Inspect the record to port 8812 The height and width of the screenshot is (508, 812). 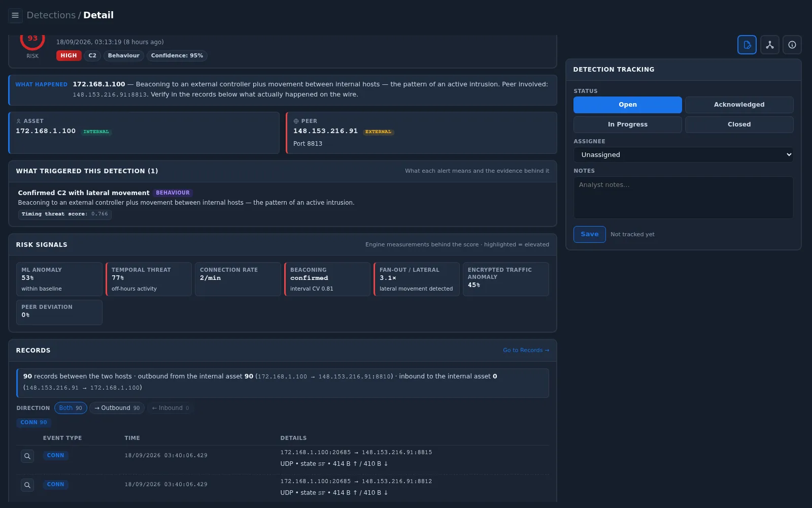click(x=27, y=485)
